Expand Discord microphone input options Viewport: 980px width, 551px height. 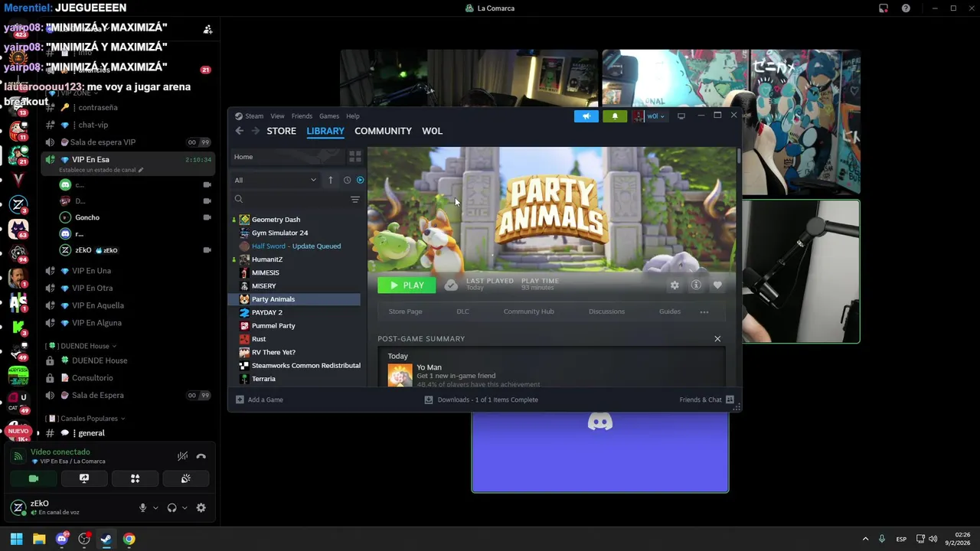[x=155, y=507]
